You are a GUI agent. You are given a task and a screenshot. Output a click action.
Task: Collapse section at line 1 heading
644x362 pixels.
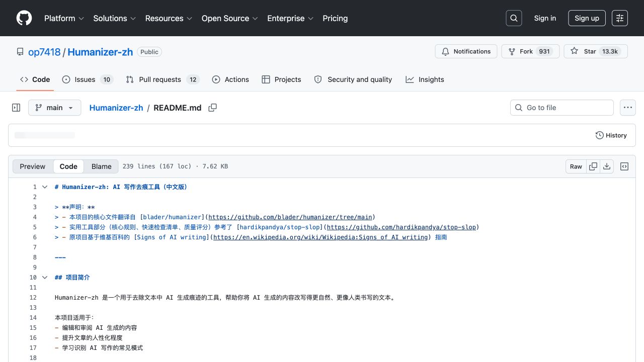pos(45,187)
